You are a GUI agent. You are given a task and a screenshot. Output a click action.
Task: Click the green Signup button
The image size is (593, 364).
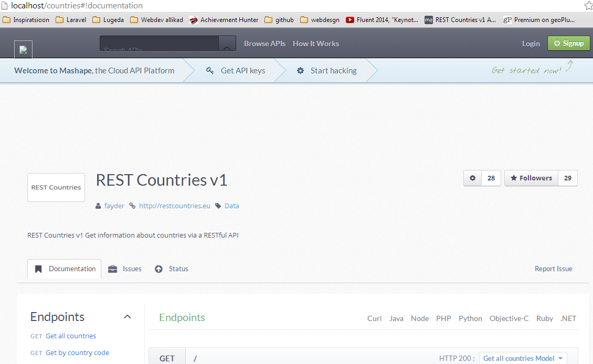click(x=568, y=44)
